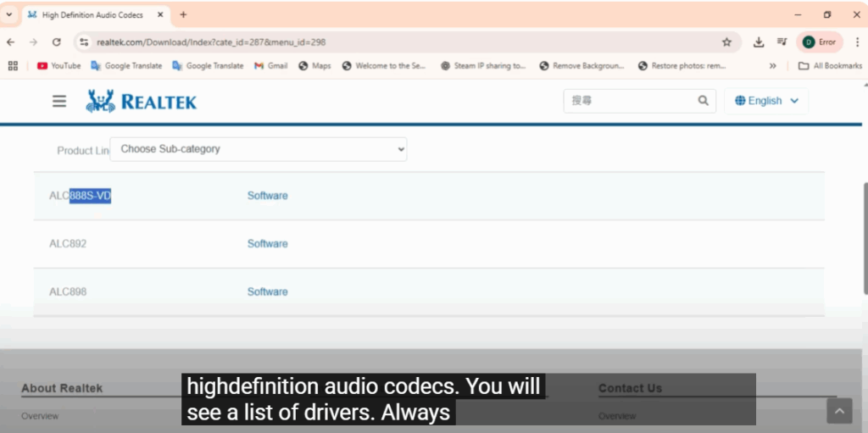The width and height of the screenshot is (868, 433).
Task: Click the back-to-top arrow button
Action: point(839,411)
